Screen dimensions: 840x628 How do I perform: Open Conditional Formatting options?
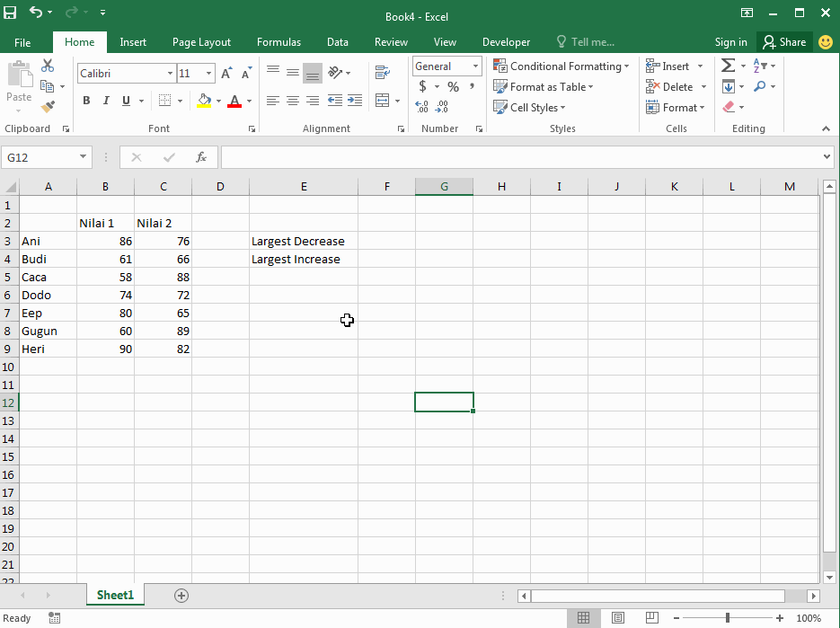point(561,66)
